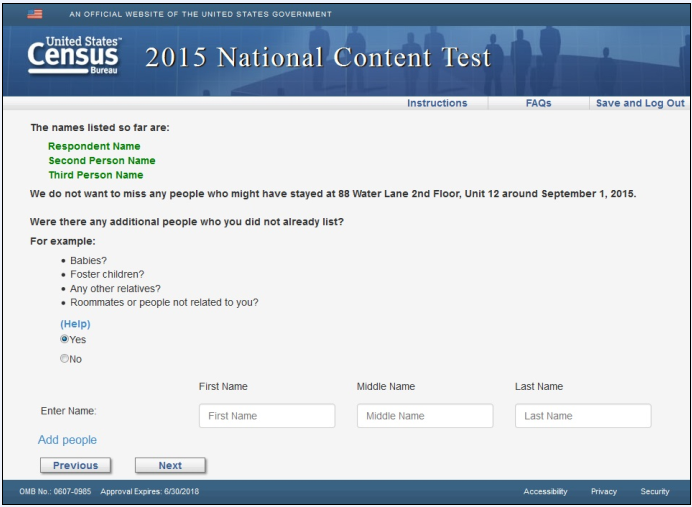Image resolution: width=692 pixels, height=507 pixels.
Task: Click the "For example:" heading
Action: pyautogui.click(x=63, y=241)
